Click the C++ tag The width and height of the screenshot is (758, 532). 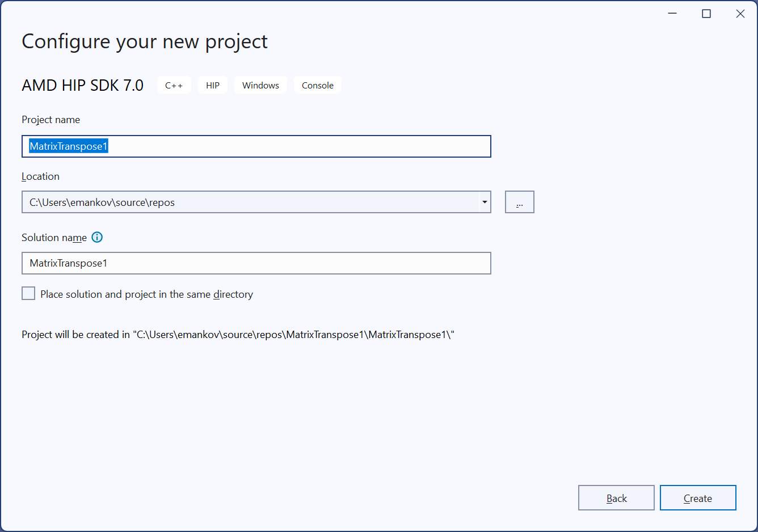(x=174, y=85)
